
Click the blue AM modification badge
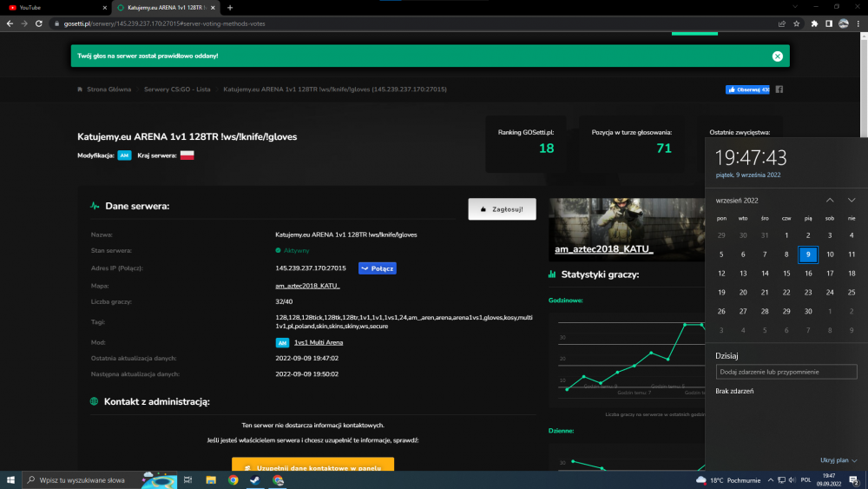(x=124, y=155)
